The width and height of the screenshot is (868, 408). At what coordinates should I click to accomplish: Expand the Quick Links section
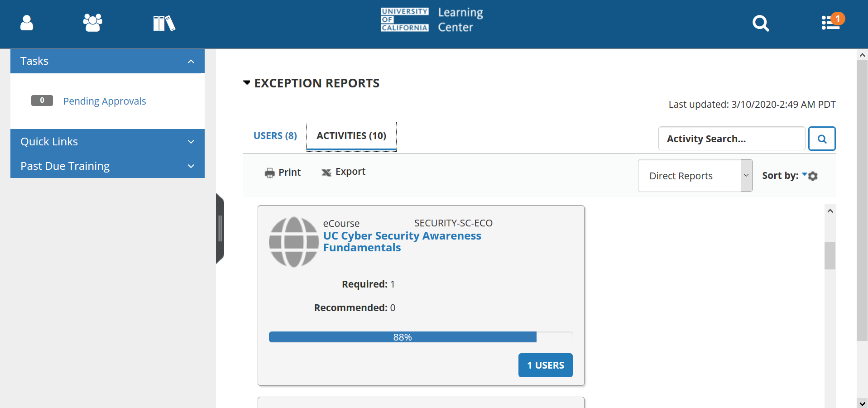tap(107, 142)
